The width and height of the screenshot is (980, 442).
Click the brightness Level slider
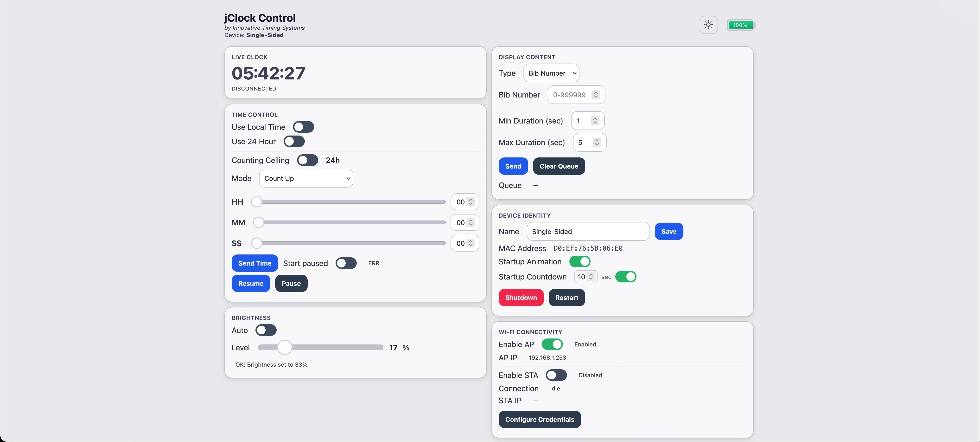point(321,347)
